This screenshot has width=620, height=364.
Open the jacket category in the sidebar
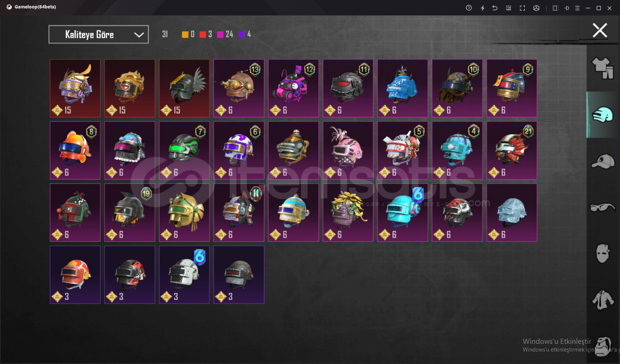pos(603,300)
